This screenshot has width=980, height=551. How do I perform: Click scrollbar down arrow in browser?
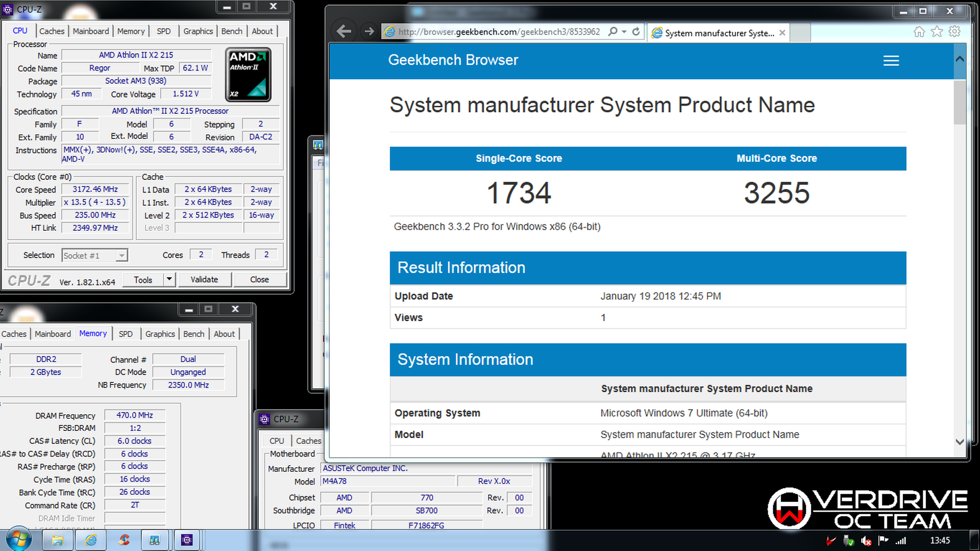[x=960, y=442]
